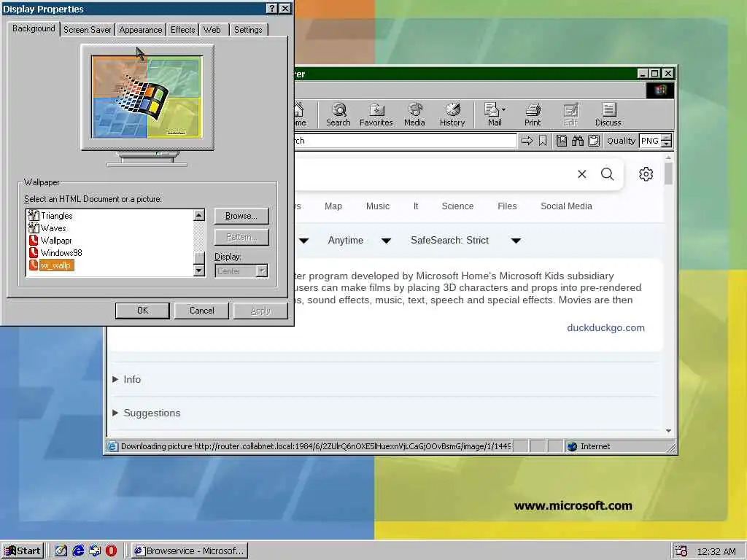Viewport: 747px width, 560px height.
Task: Click the Discuss toolbar icon
Action: (x=608, y=114)
